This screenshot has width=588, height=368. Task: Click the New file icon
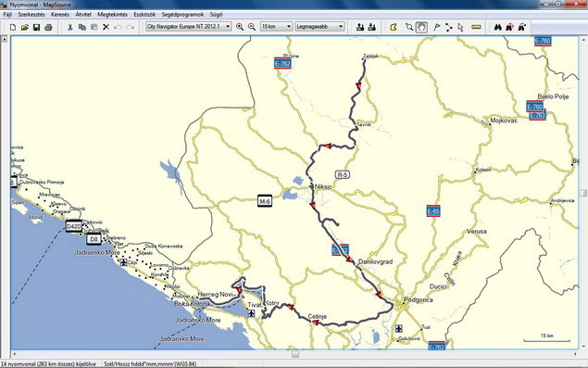click(13, 27)
